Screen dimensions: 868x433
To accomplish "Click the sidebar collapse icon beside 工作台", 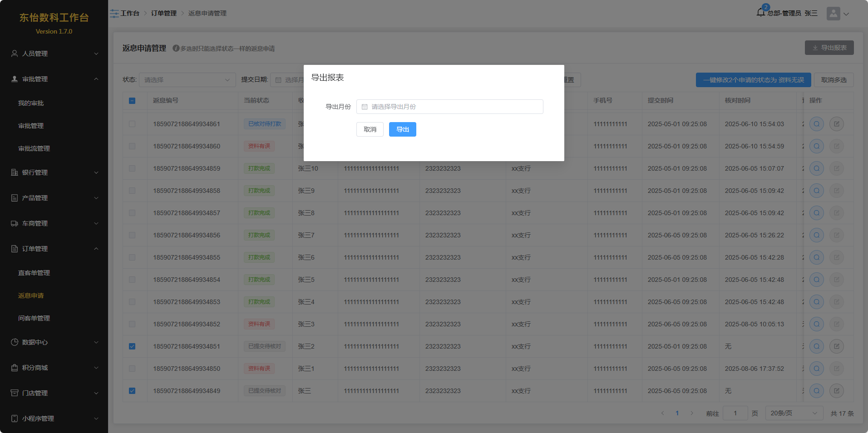I will pyautogui.click(x=114, y=14).
